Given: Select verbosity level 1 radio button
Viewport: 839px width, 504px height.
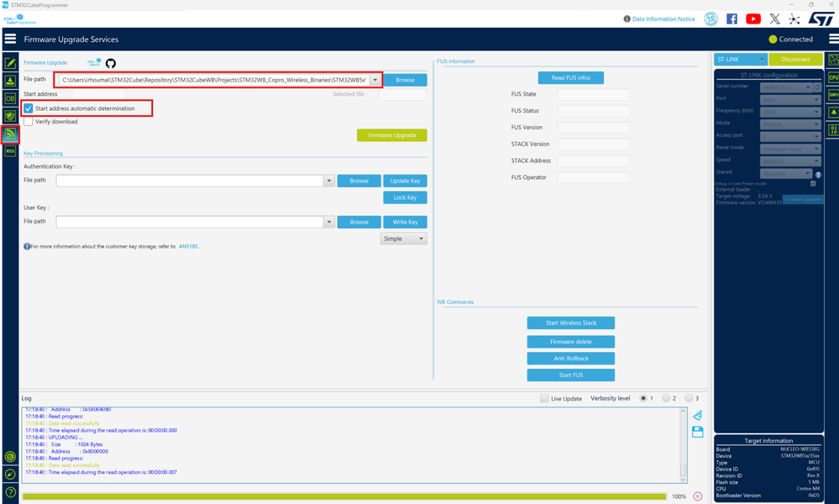Looking at the screenshot, I should 643,398.
